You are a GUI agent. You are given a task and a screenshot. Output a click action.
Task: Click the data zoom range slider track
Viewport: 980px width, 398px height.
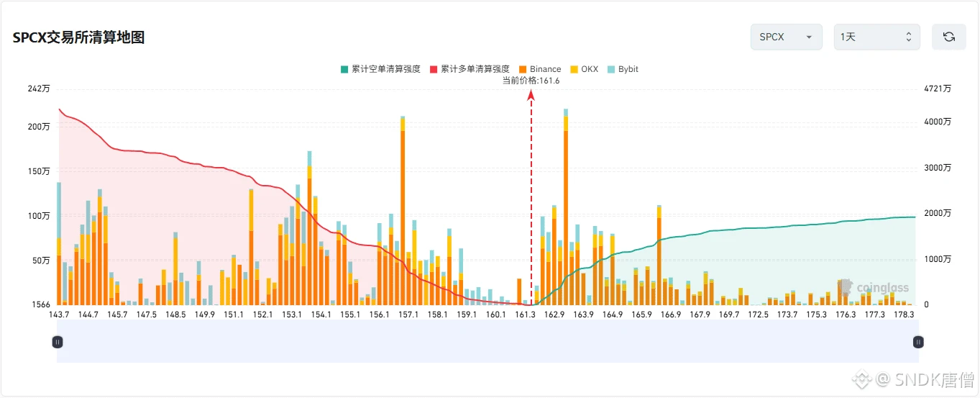487,342
